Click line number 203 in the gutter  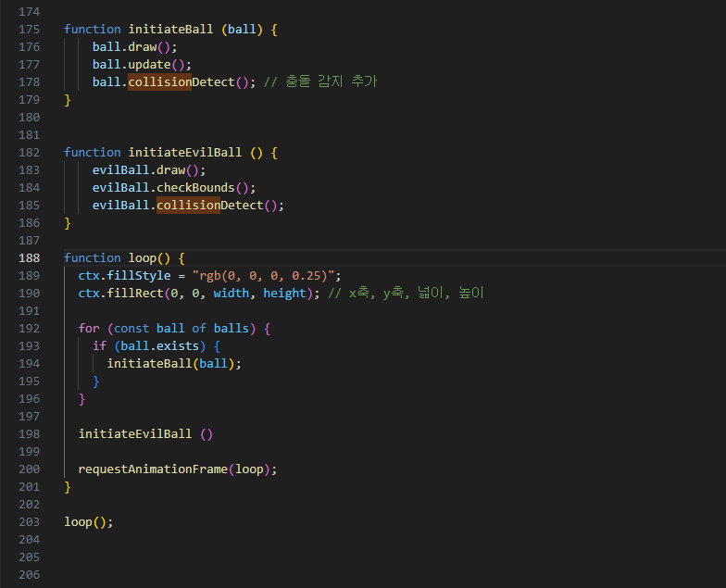[x=30, y=522]
